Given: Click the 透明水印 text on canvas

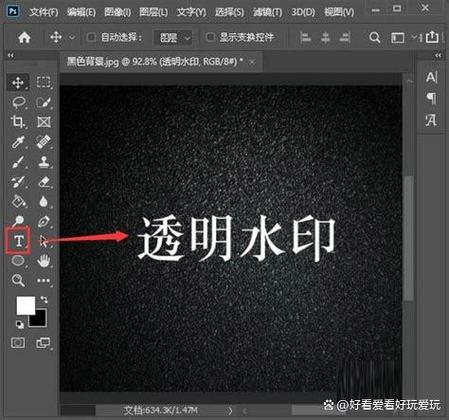Looking at the screenshot, I should [x=236, y=238].
